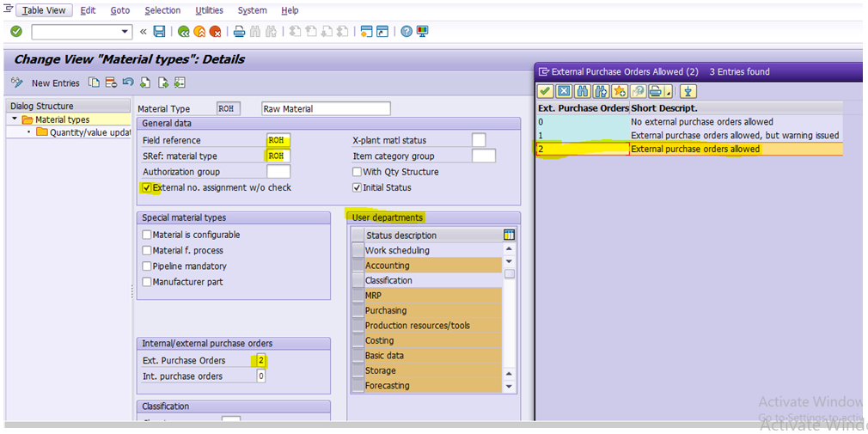
Task: Click the green Back arrow icon
Action: coord(184,32)
